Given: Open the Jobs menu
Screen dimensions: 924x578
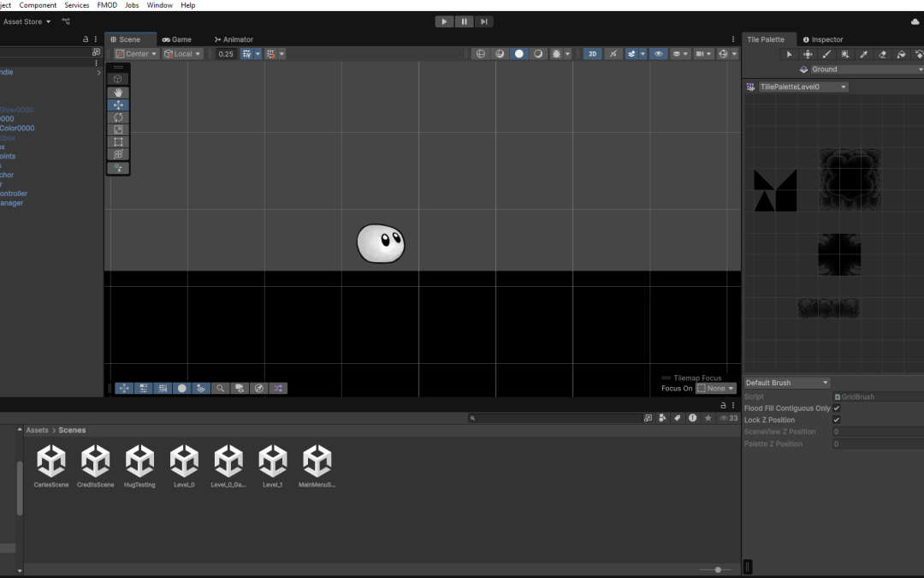Looking at the screenshot, I should pos(132,5).
